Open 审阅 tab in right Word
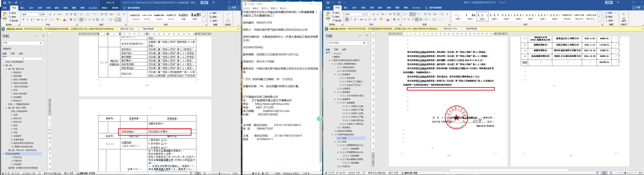This screenshot has height=175, width=644. pos(389,8)
